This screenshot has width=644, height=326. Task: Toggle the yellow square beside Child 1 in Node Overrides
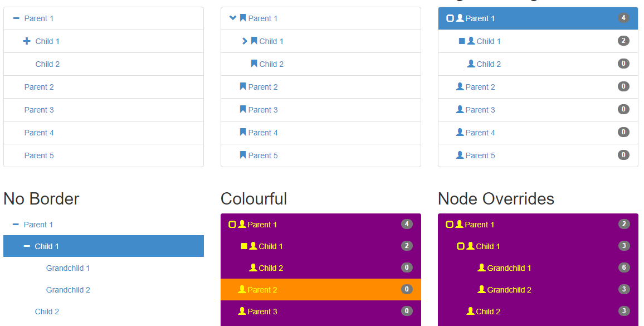461,246
